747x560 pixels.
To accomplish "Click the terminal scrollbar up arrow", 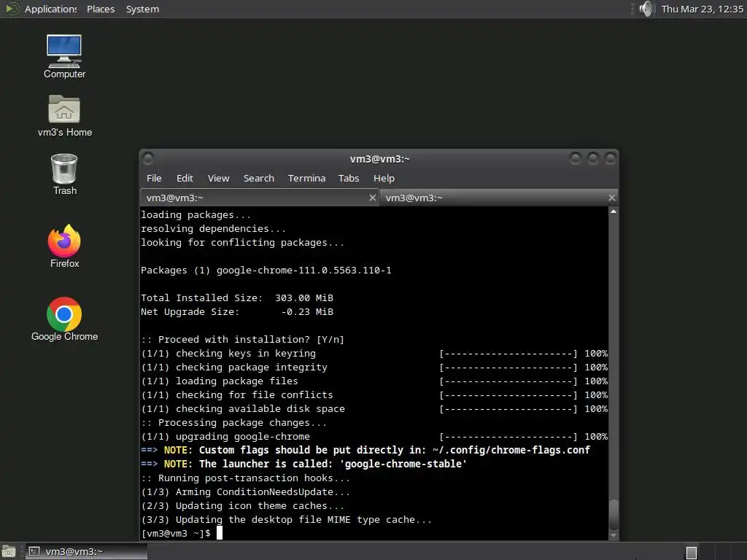I will 614,211.
